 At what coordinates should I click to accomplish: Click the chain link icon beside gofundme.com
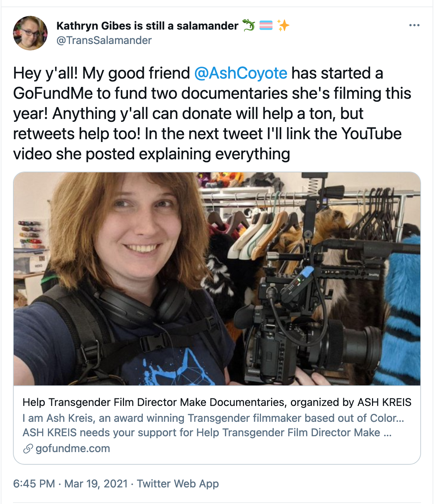pos(28,448)
